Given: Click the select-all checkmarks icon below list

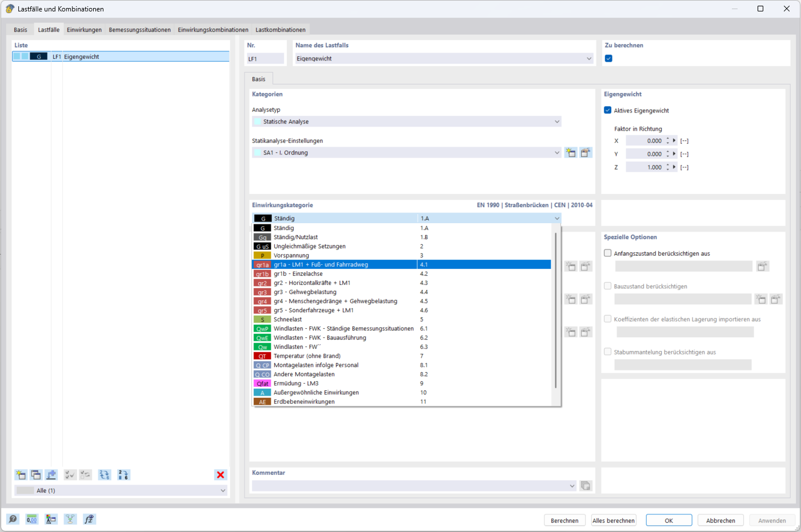Looking at the screenshot, I should pos(70,475).
